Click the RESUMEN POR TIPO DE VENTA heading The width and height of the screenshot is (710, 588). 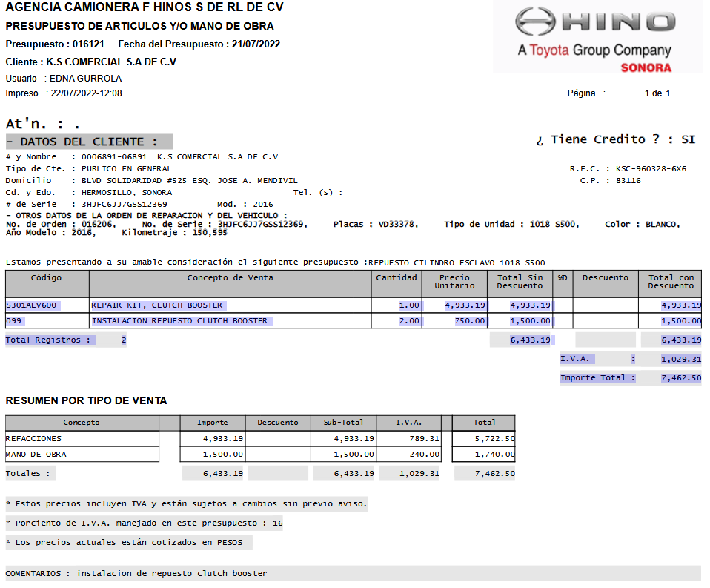tap(86, 400)
